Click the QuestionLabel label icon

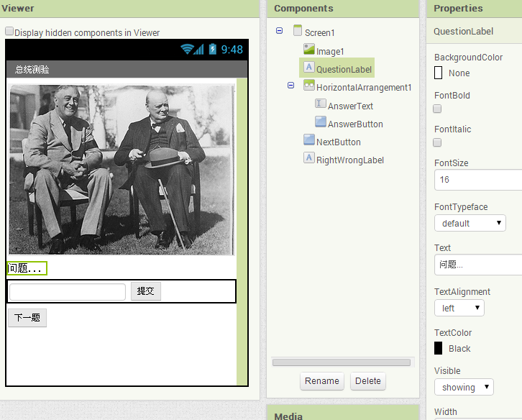[x=309, y=68]
